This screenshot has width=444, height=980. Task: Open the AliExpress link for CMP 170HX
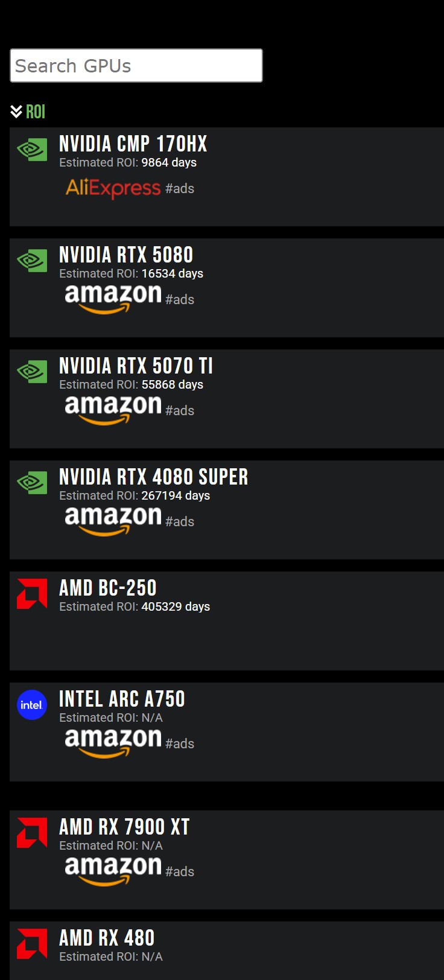pos(113,188)
